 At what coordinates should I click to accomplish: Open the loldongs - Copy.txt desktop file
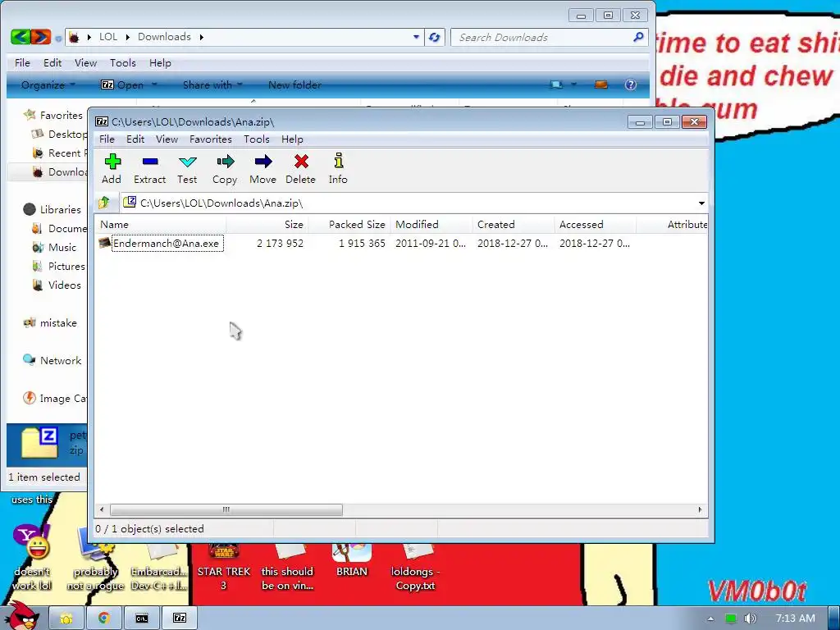(x=415, y=568)
